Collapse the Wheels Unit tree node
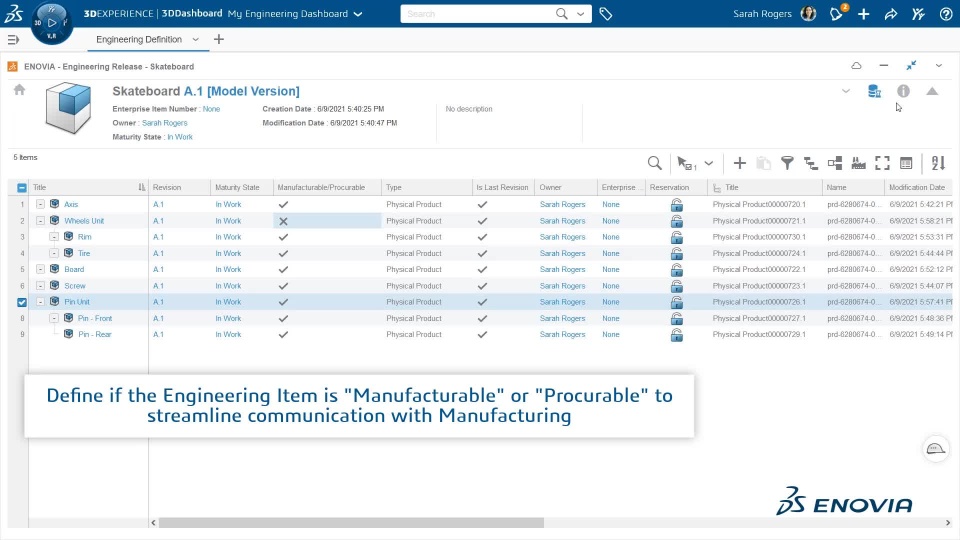The image size is (960, 540). (x=41, y=221)
